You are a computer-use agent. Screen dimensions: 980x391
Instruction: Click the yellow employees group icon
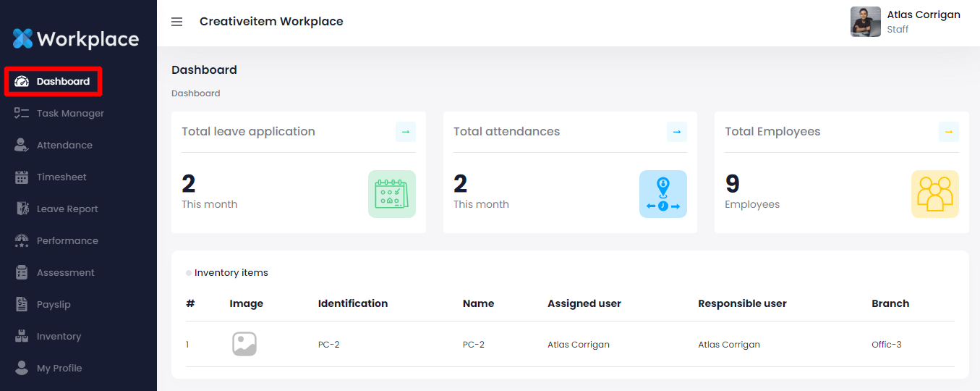point(935,194)
